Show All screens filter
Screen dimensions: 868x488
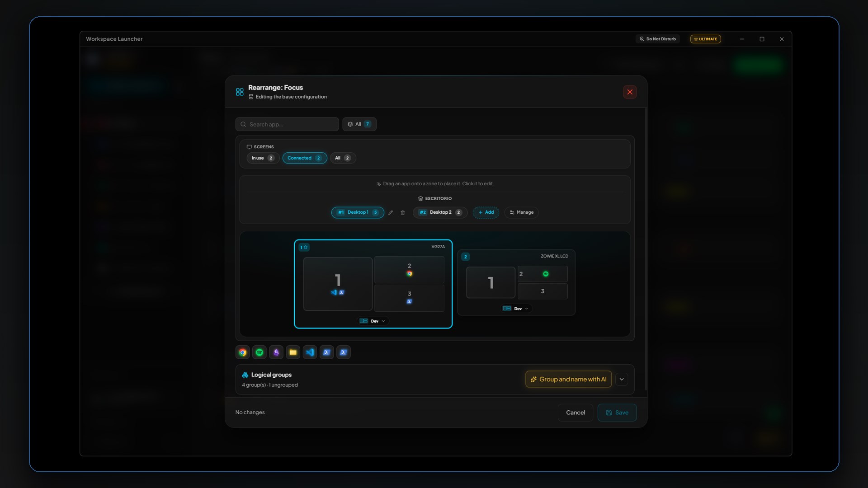343,158
